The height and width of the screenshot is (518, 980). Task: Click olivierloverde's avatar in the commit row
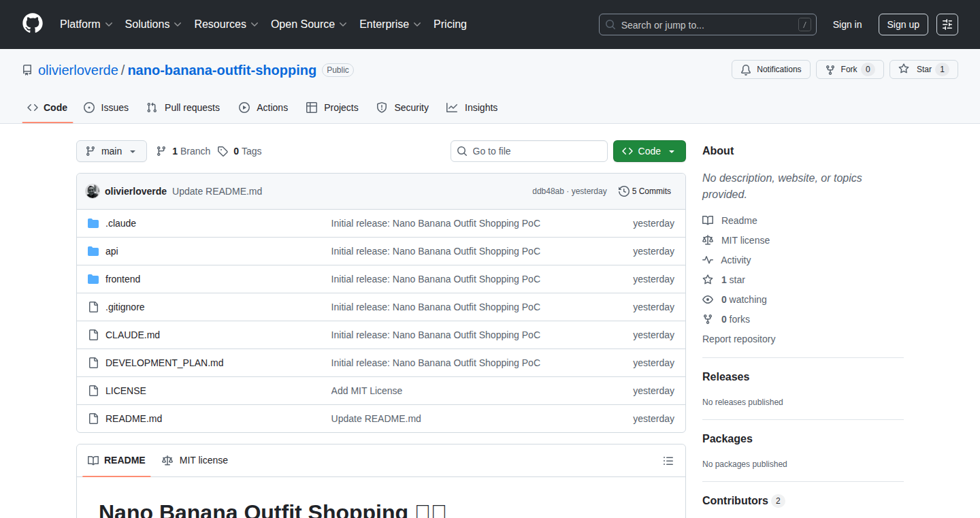tap(93, 191)
